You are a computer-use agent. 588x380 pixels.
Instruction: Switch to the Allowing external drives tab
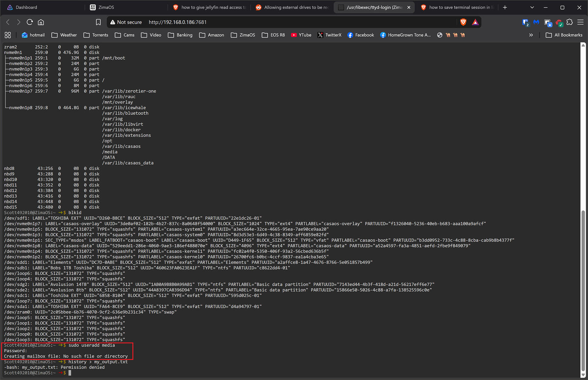pyautogui.click(x=292, y=7)
